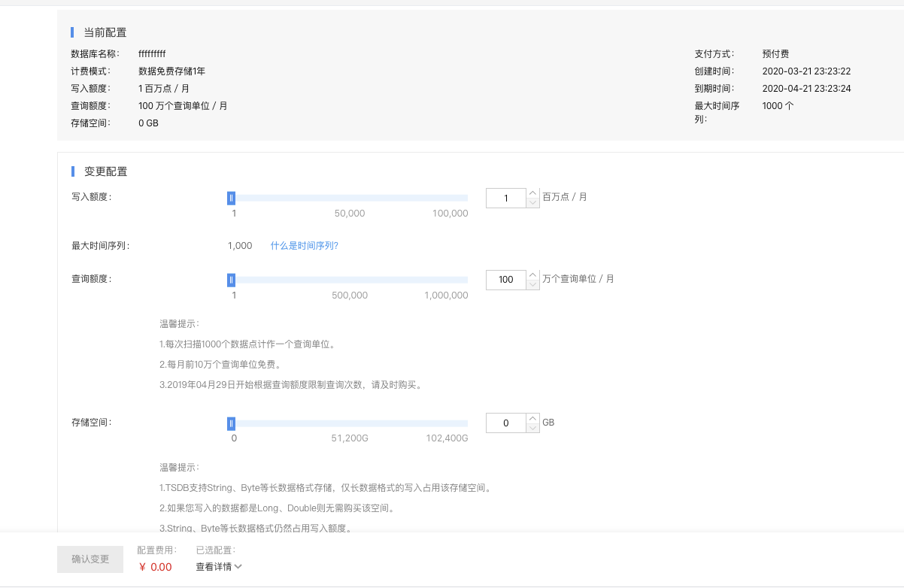Click the write quota slider handle
904x588 pixels.
(232, 198)
